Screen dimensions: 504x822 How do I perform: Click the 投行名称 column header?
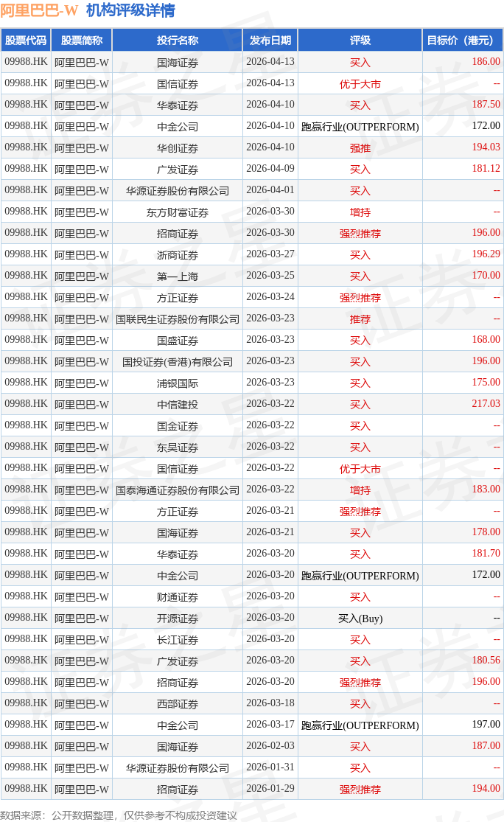pos(178,41)
